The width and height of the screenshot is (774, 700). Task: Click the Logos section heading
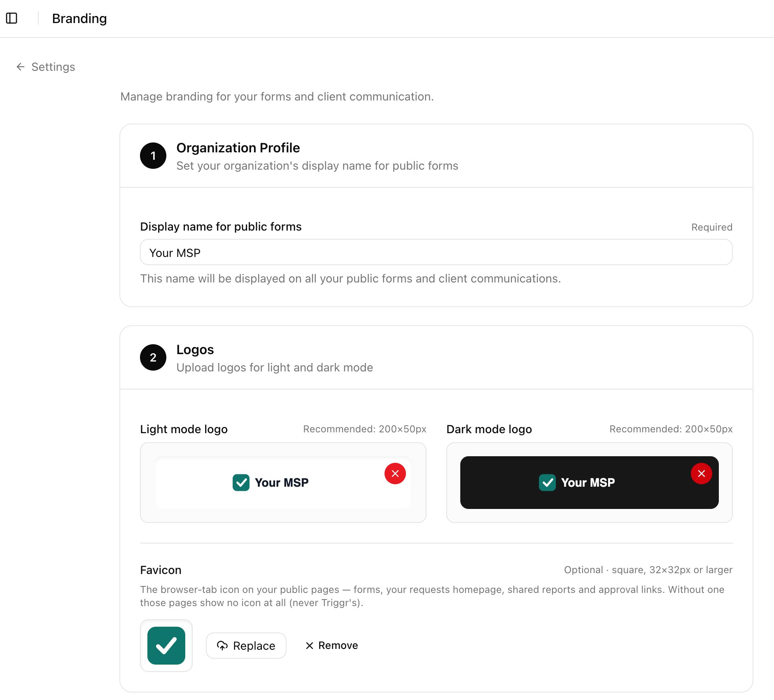coord(195,350)
